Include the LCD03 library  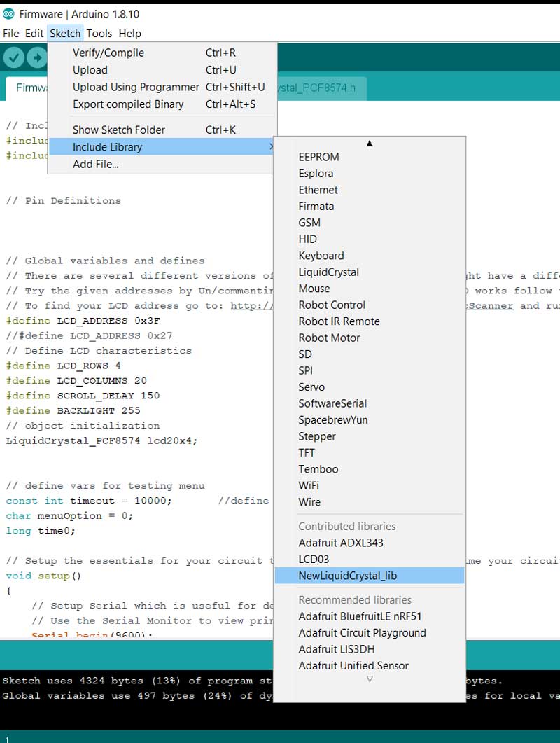(x=370, y=560)
